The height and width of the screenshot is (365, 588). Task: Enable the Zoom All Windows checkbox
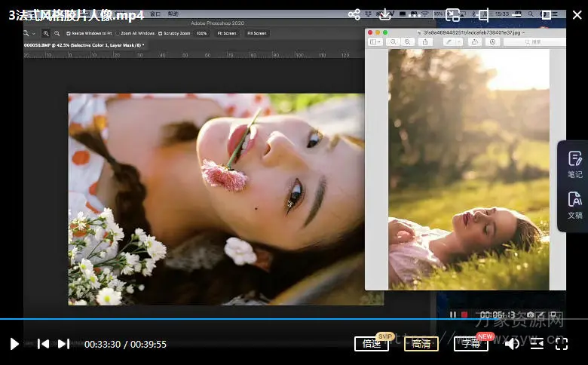[119, 33]
